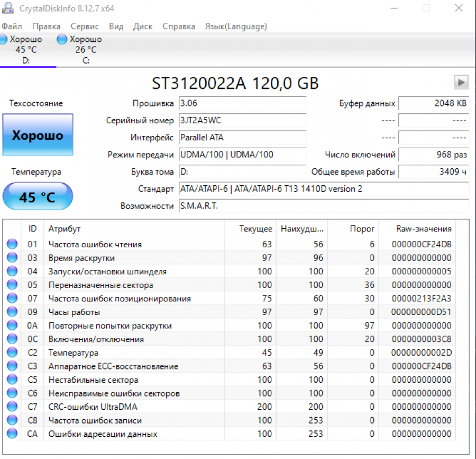Image resolution: width=476 pixels, height=459 pixels.
Task: Click status orb for disk D:
Action: (4, 40)
